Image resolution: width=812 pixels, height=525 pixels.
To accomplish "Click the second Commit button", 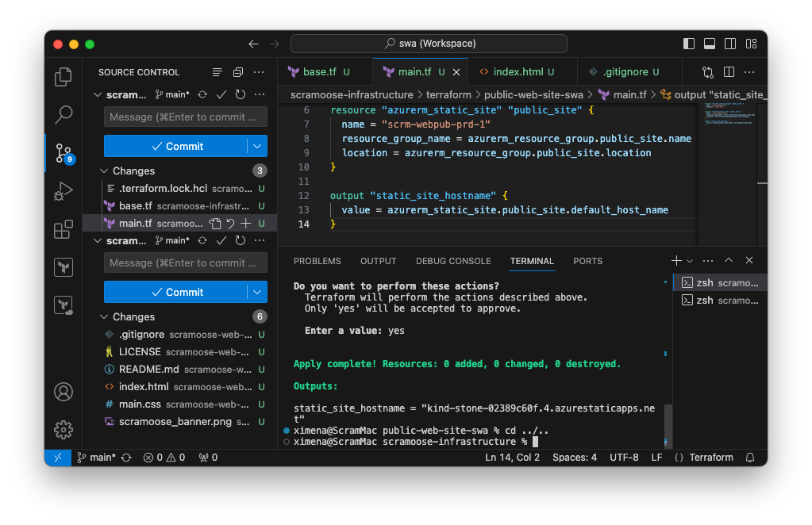I will (176, 293).
